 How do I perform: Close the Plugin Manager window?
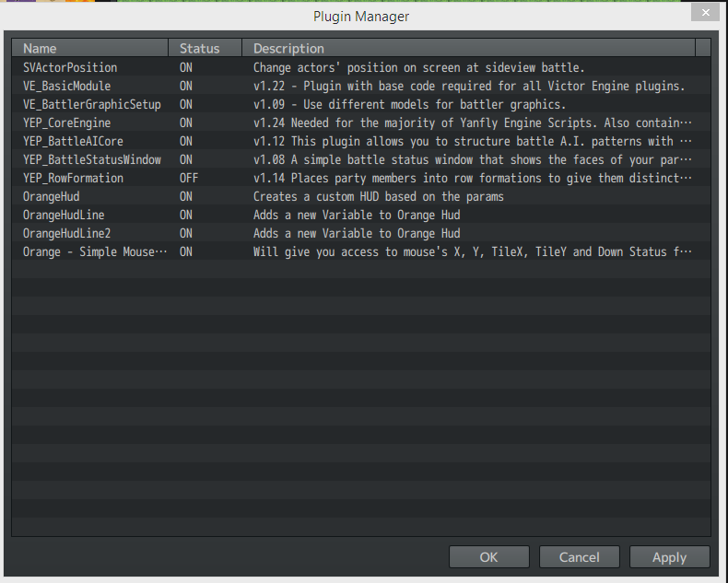705,13
